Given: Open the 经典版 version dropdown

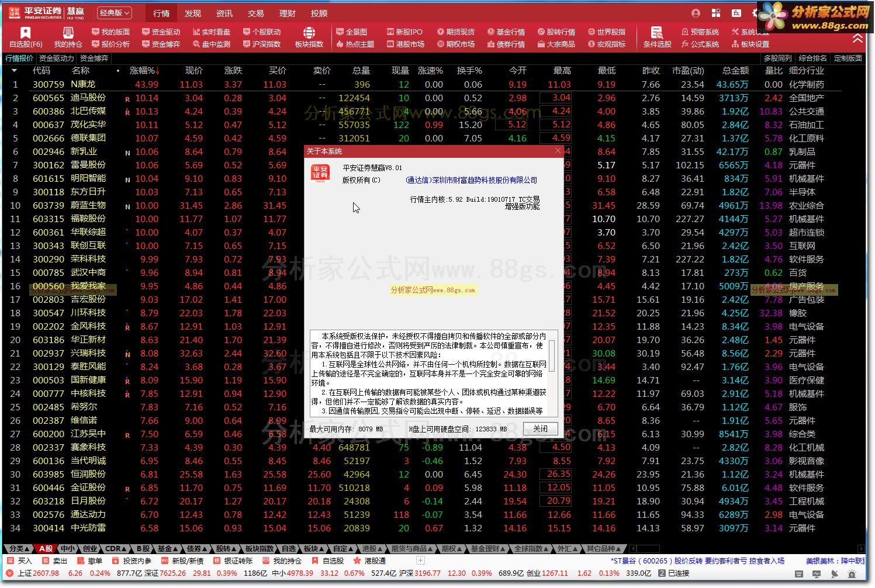Looking at the screenshot, I should [x=114, y=12].
